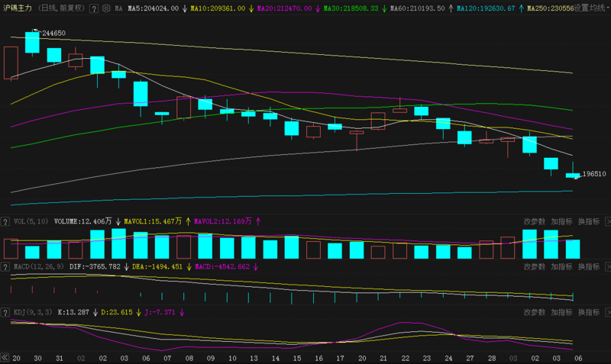
Task: Click the latest candlestick labeled 196510
Action: point(573,175)
